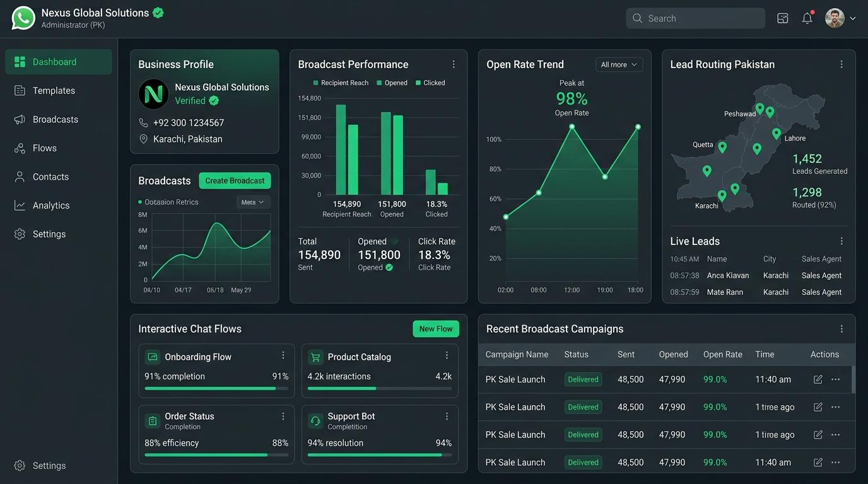
Task: Navigate to Flows in the sidebar
Action: [x=59, y=148]
